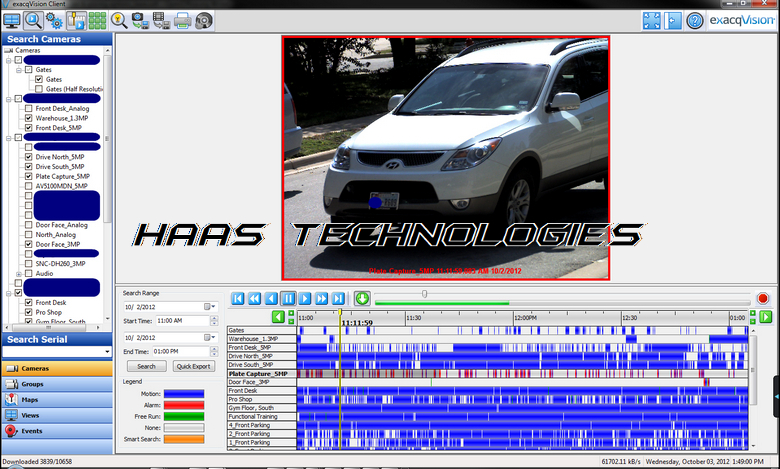This screenshot has height=469, width=780.
Task: Select the thumbnail grid search view icon
Action: 97,21
